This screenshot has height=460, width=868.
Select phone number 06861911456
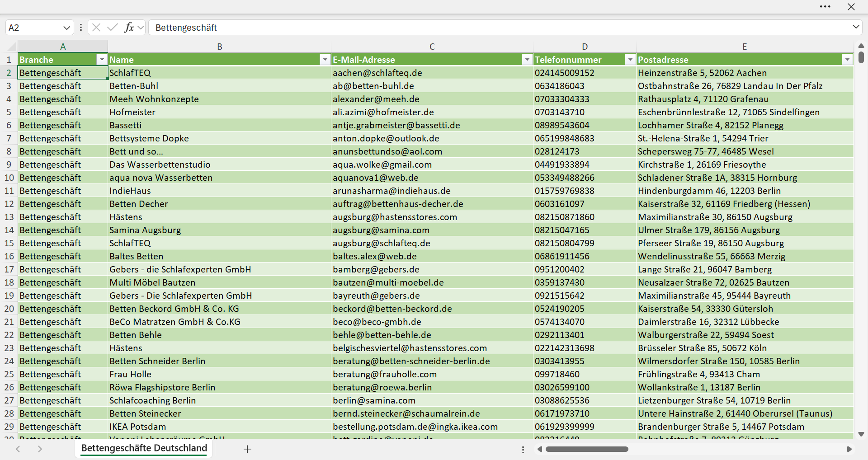pos(585,256)
